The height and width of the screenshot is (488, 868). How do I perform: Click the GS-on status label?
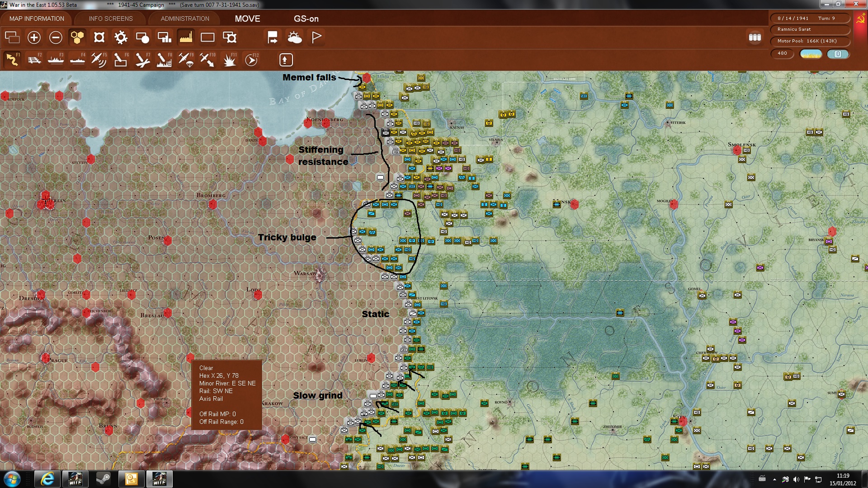306,19
